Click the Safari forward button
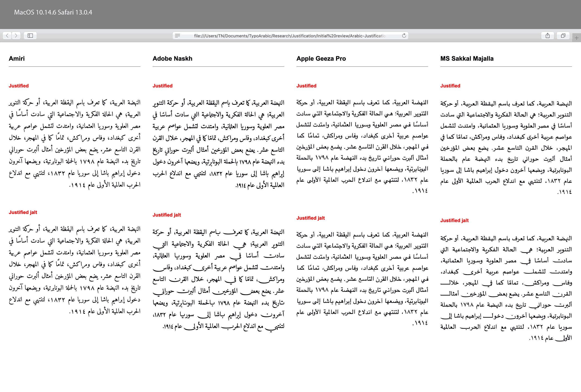The width and height of the screenshot is (581, 392). (x=16, y=35)
